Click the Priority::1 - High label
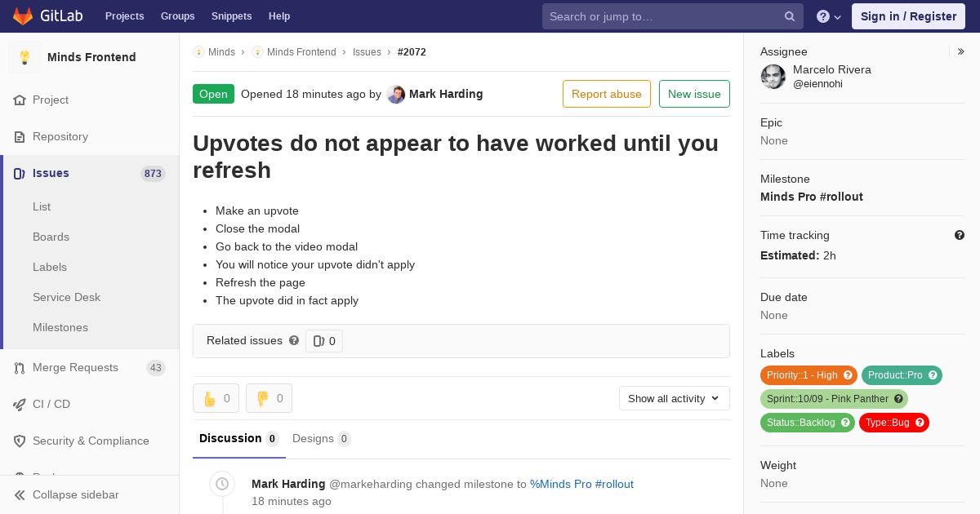This screenshot has height=514, width=980. (x=802, y=375)
